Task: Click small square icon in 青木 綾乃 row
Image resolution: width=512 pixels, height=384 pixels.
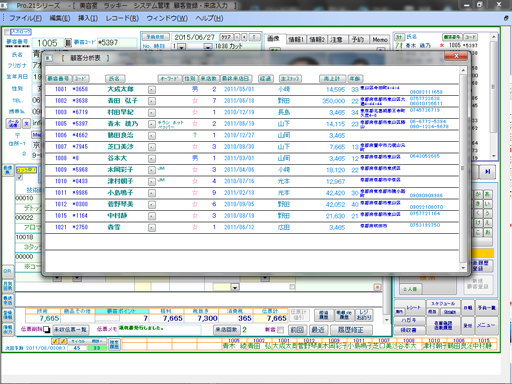Action: (152, 124)
